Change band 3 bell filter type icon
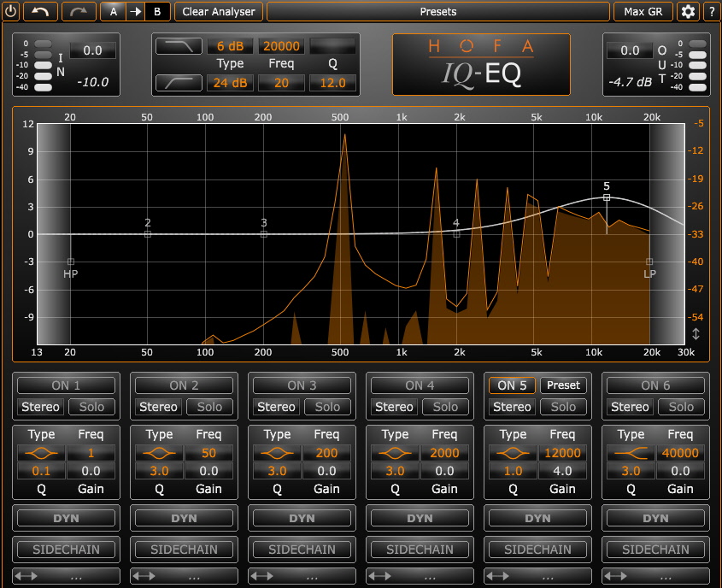This screenshot has height=588, width=722. 277,453
